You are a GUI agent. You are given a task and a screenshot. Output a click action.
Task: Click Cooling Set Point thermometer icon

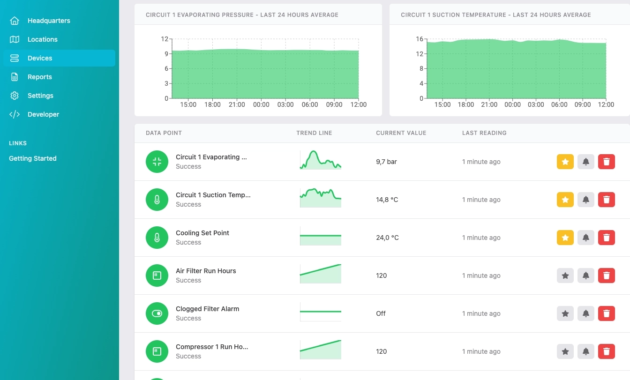[x=157, y=237]
